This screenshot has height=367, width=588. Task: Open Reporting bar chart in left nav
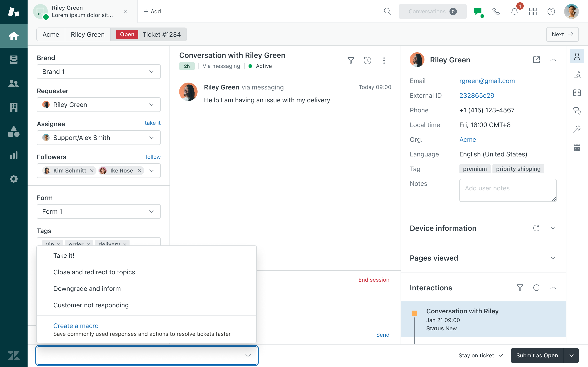[x=14, y=155]
